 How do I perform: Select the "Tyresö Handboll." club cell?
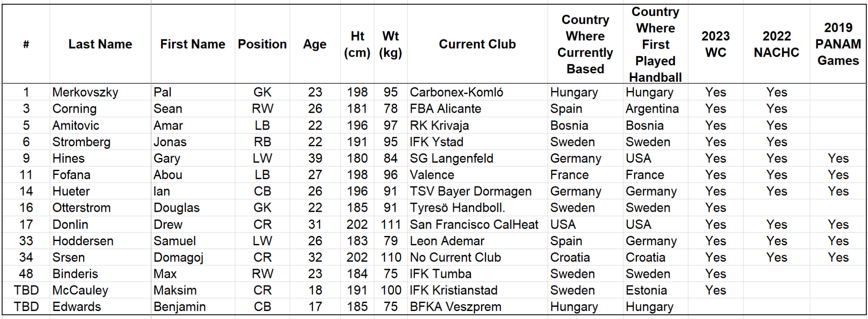[457, 208]
